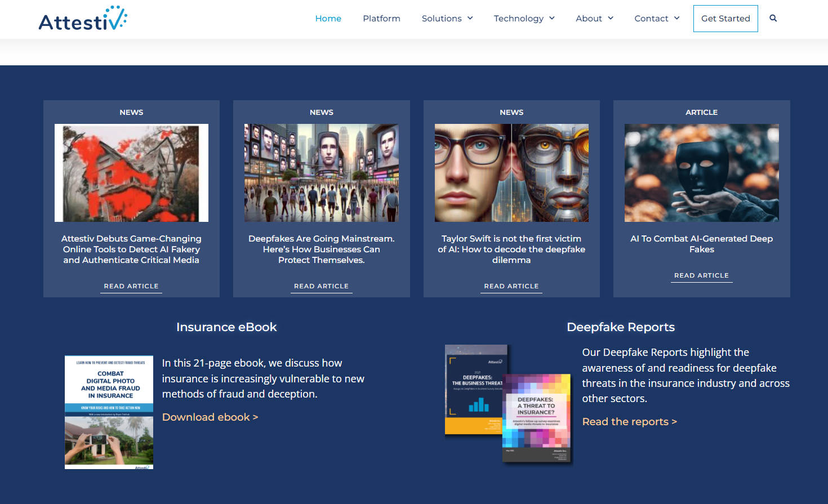Read article under AI To Combat Deepfakes

point(701,275)
